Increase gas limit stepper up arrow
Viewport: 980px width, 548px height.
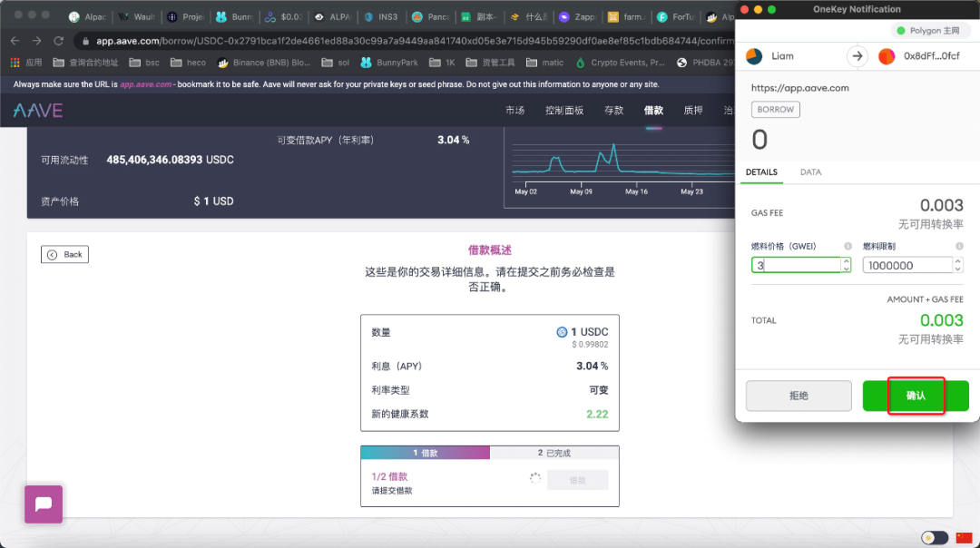(x=957, y=261)
